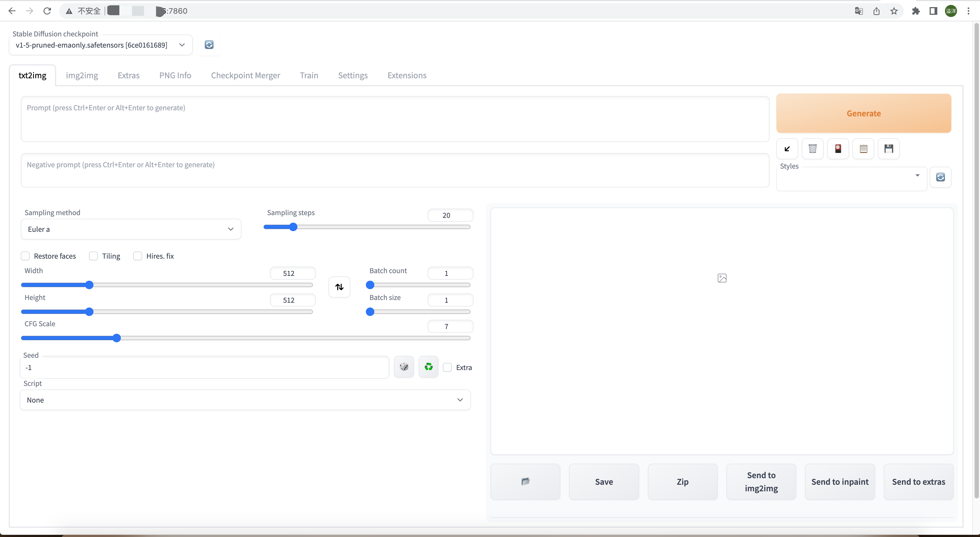Click the Batch size slider handle

coord(370,312)
